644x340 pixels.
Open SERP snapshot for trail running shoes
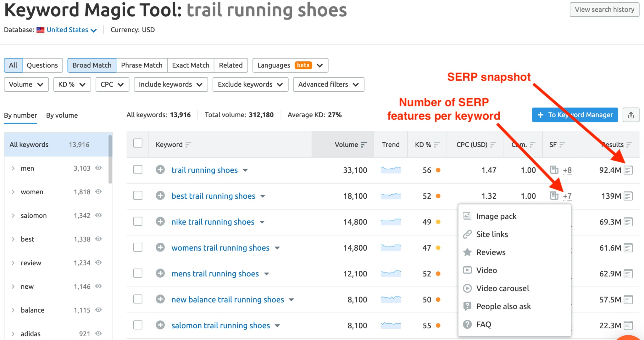[x=628, y=170]
